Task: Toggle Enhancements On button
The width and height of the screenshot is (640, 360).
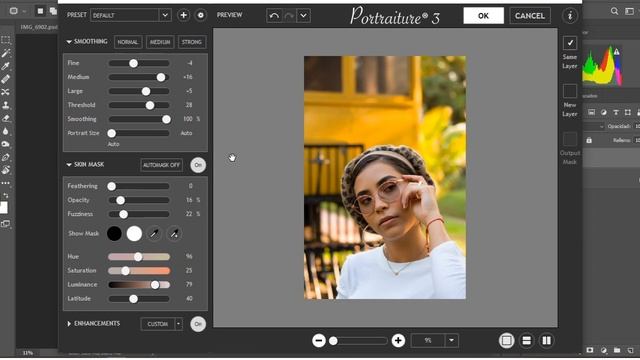Action: (x=198, y=324)
